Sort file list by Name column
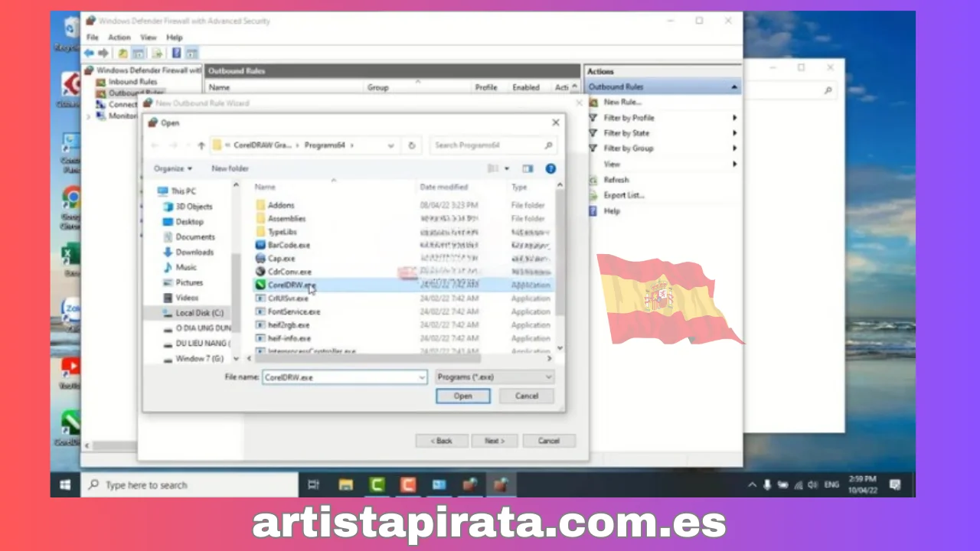Viewport: 980px width, 551px height. coord(265,187)
